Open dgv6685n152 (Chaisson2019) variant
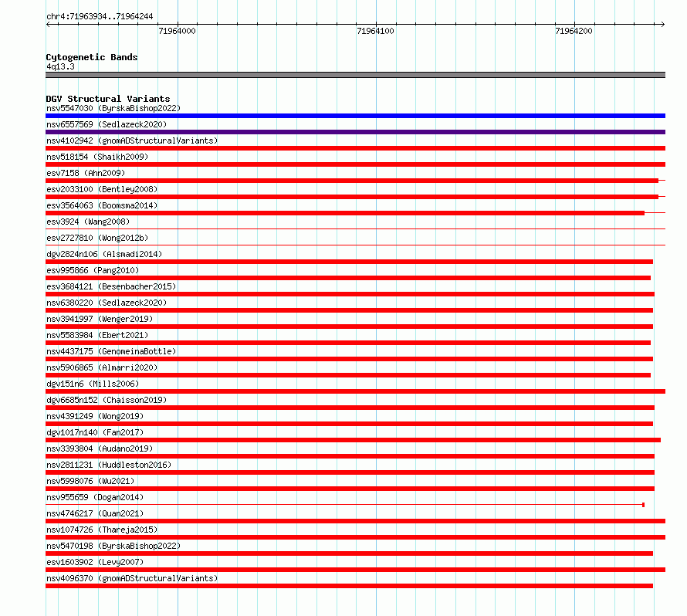The height and width of the screenshot is (616, 687). pyautogui.click(x=107, y=400)
